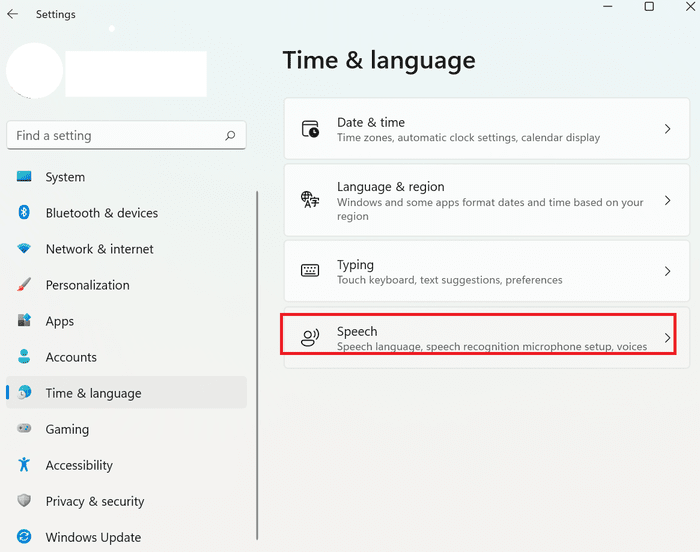Screen dimensions: 700x552
Task: Select Time & language sidebar item
Action: click(x=126, y=393)
